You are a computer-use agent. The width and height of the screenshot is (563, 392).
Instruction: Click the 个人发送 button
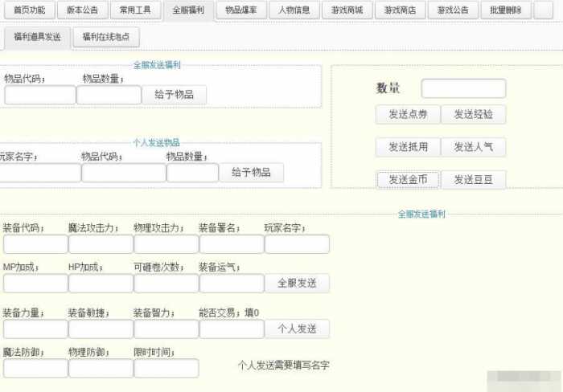click(x=297, y=329)
